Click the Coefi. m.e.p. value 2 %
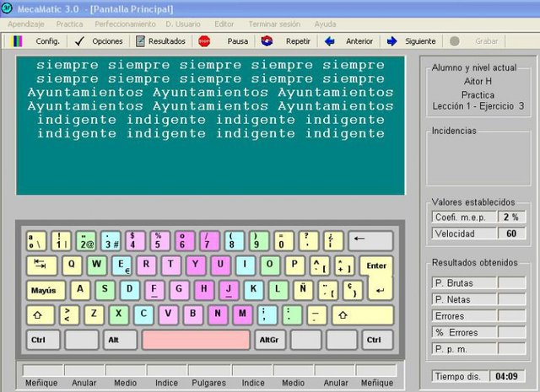 [511, 217]
